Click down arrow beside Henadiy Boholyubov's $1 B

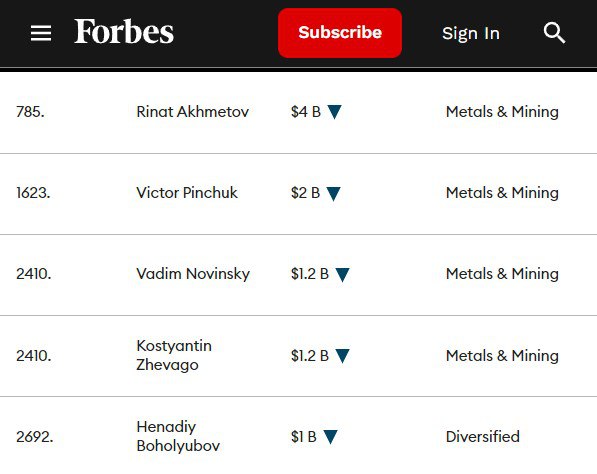(x=330, y=437)
